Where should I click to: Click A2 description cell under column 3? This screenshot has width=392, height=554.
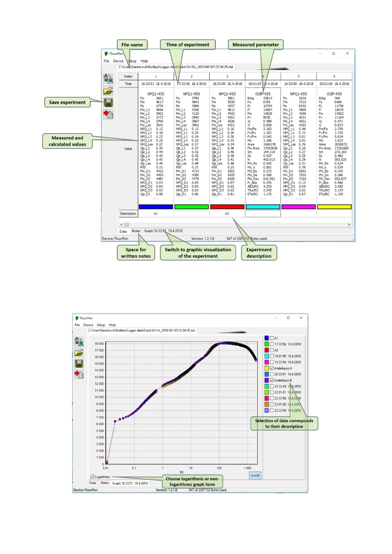[x=227, y=214]
